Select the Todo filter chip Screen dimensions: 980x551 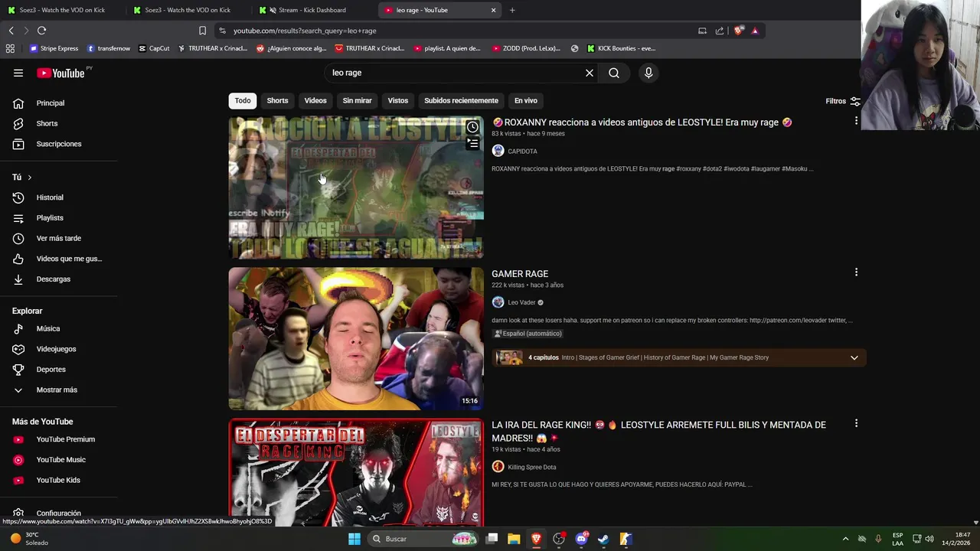tap(243, 100)
